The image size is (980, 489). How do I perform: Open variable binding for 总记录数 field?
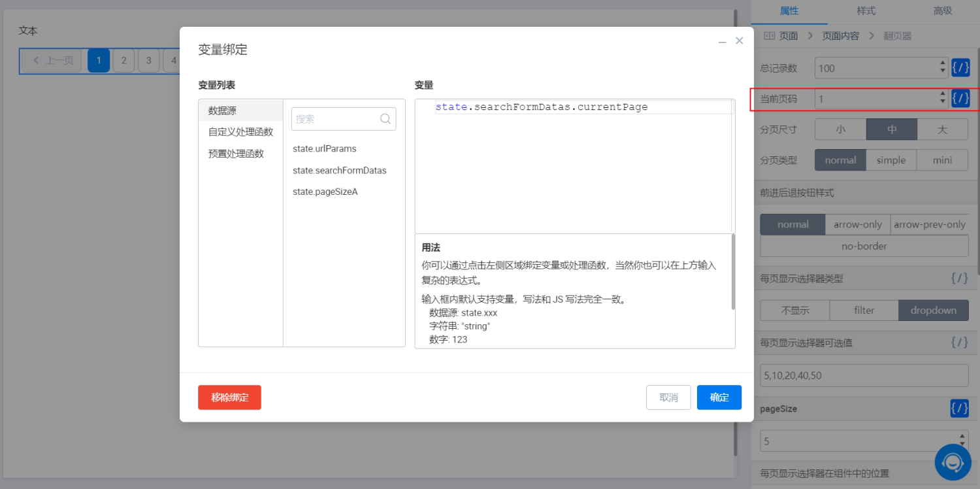[960, 67]
